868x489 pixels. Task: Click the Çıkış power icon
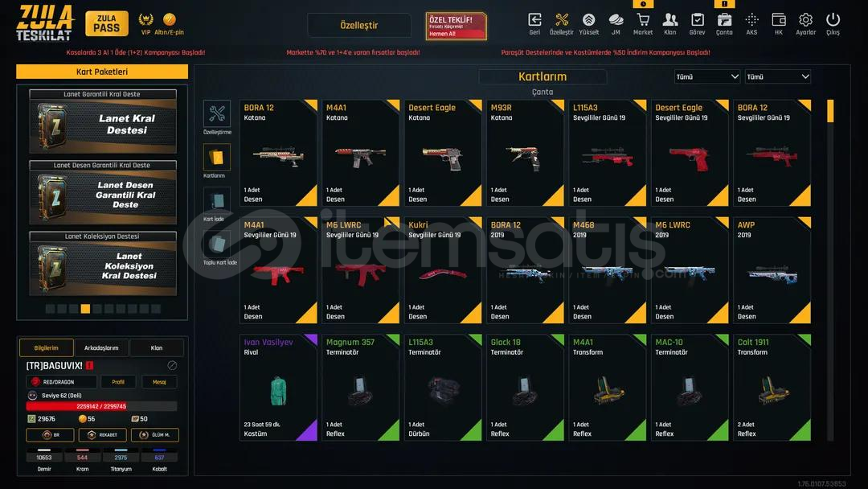[x=833, y=20]
